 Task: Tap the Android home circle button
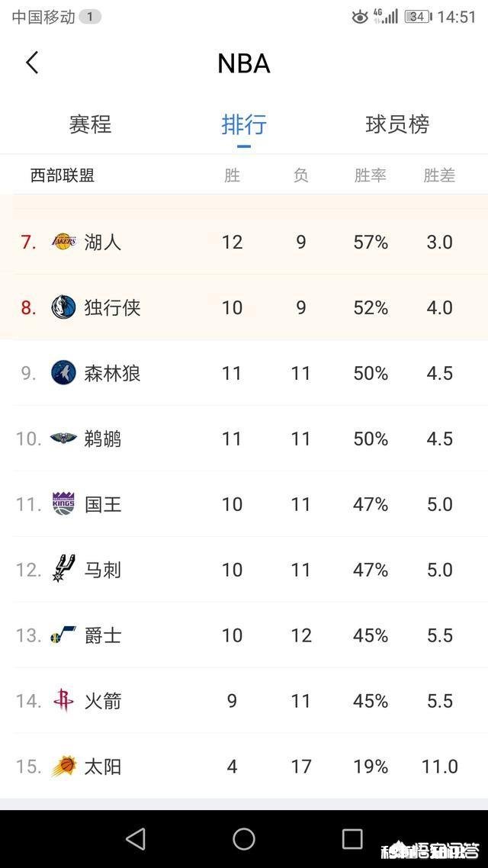[244, 837]
